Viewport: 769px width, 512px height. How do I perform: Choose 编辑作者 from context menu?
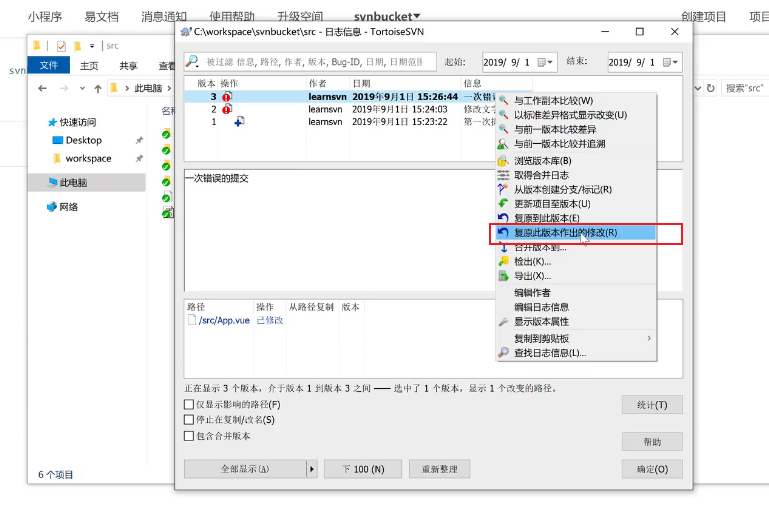point(576,293)
